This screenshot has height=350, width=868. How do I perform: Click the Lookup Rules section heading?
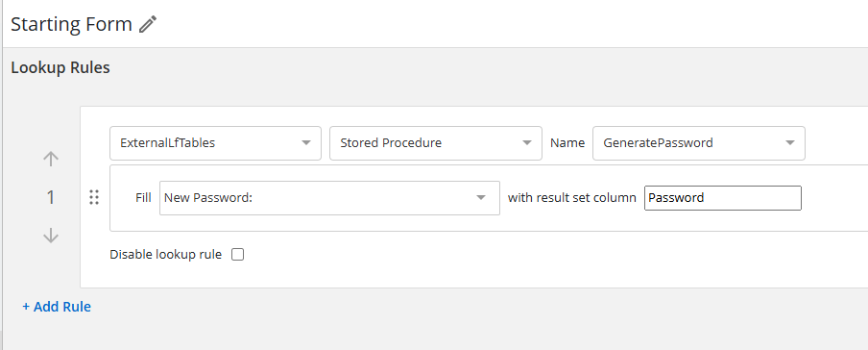[60, 67]
